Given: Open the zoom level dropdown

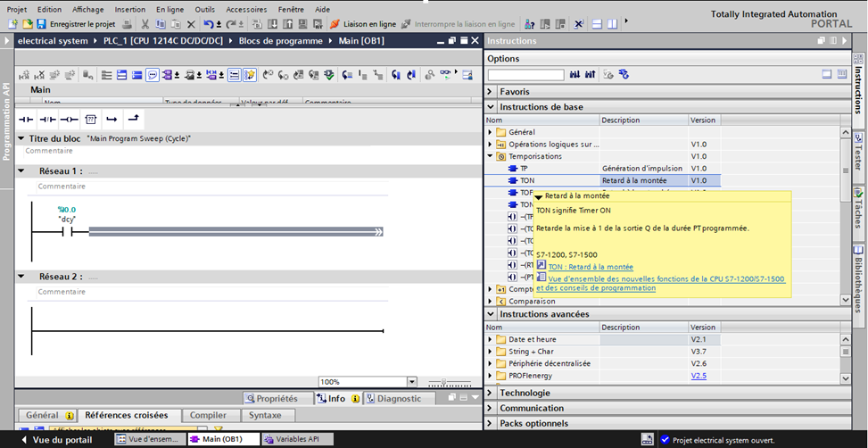Looking at the screenshot, I should (411, 382).
